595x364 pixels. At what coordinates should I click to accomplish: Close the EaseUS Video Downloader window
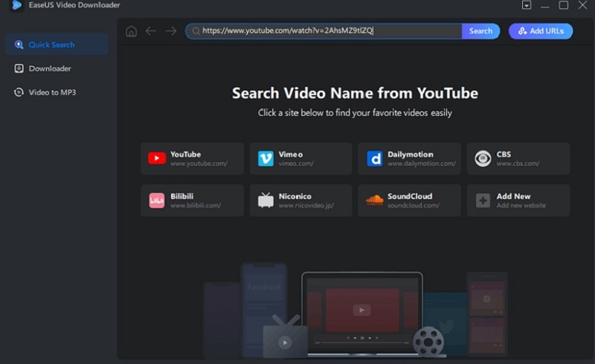[x=582, y=5]
